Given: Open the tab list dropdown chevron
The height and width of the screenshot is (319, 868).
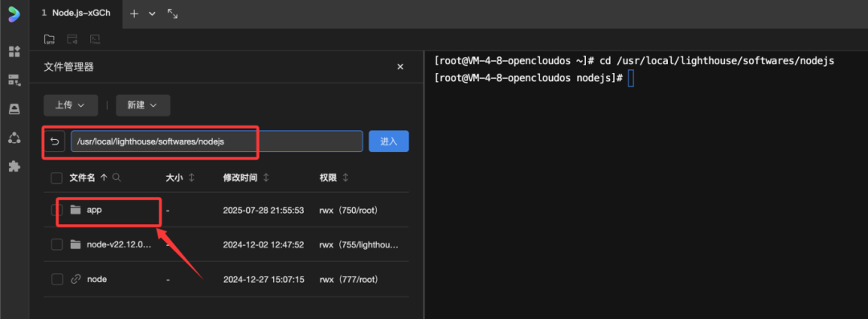Looking at the screenshot, I should click(152, 14).
